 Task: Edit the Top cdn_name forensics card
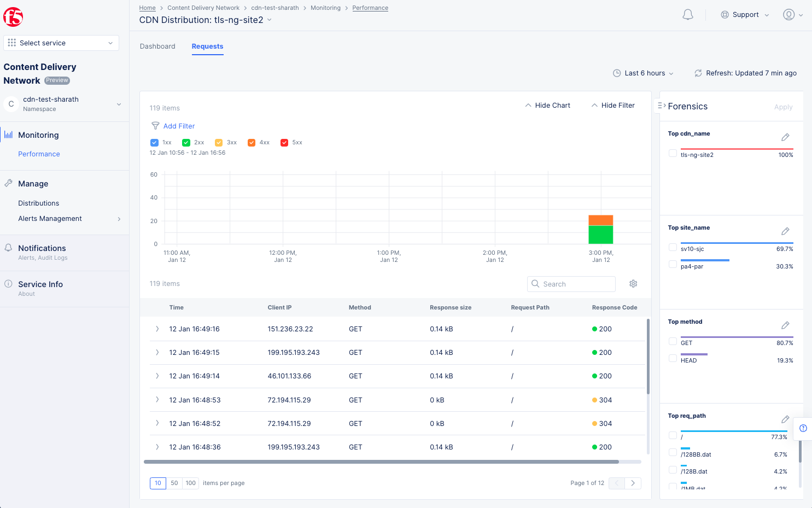[786, 137]
